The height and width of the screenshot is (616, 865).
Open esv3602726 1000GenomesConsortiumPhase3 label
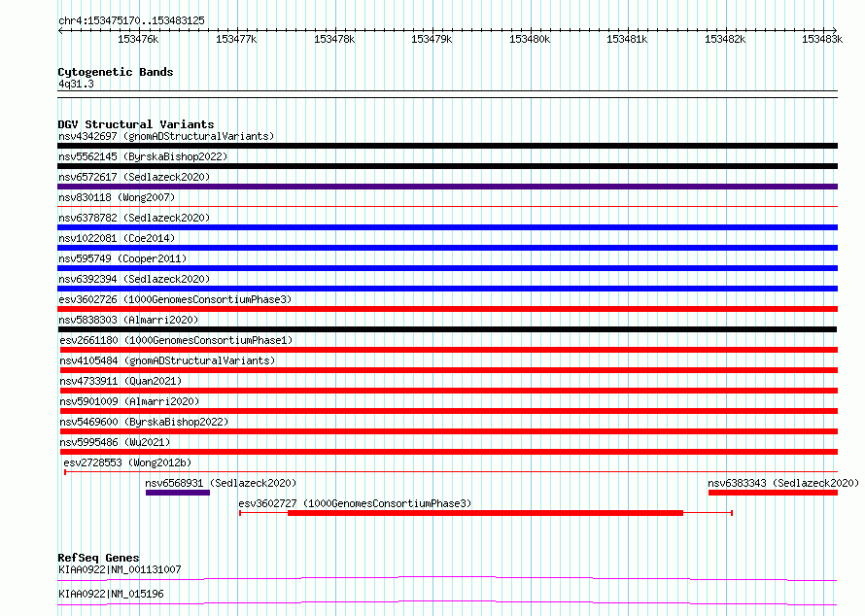click(x=175, y=299)
